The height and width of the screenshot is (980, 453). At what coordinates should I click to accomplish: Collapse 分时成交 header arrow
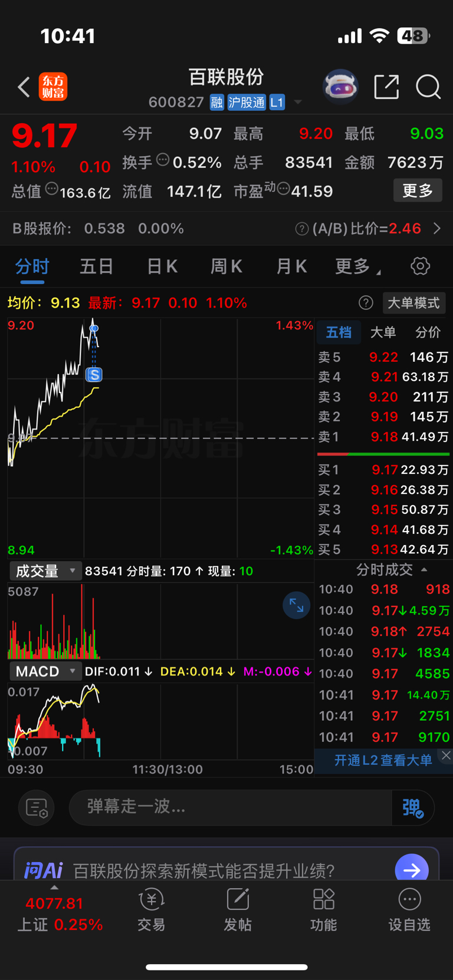click(x=424, y=570)
